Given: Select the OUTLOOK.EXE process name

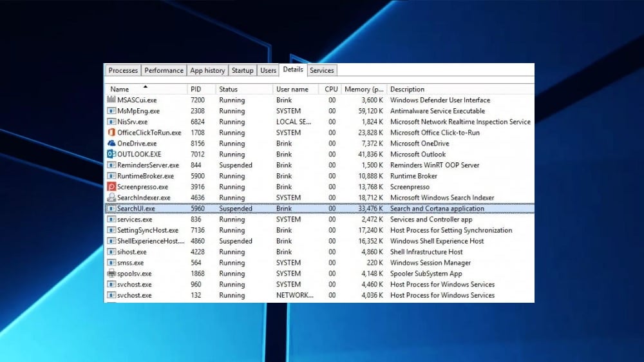Looking at the screenshot, I should click(139, 154).
